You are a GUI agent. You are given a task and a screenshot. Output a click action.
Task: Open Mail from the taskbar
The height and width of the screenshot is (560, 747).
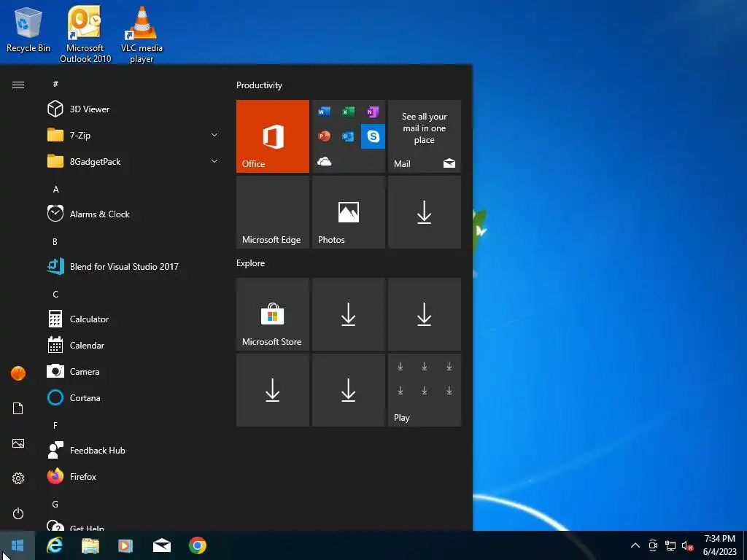(161, 545)
